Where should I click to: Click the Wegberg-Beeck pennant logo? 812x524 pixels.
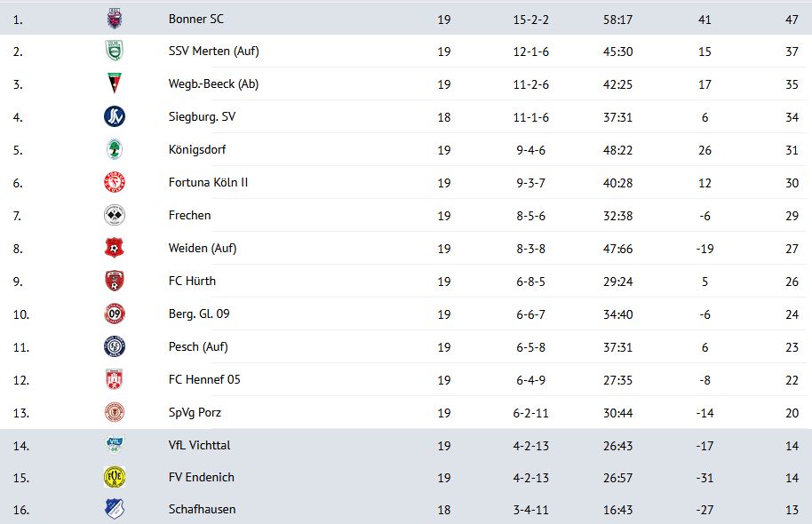[x=114, y=83]
